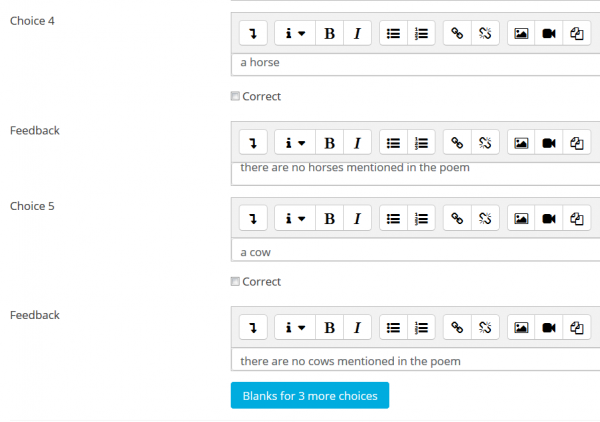Mark Choice 4 as Correct
The height and width of the screenshot is (422, 600).
click(x=235, y=97)
